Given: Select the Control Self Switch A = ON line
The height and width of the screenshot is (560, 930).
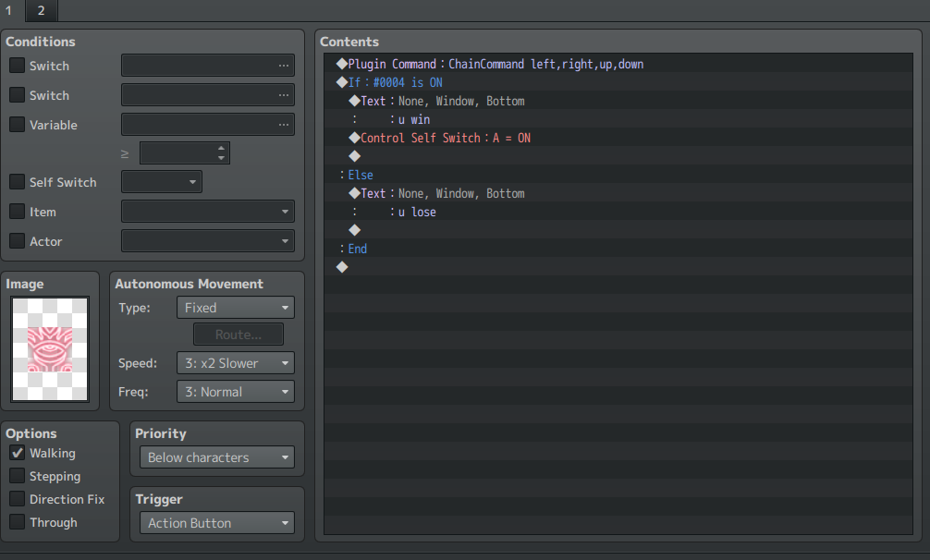Looking at the screenshot, I should pos(618,138).
